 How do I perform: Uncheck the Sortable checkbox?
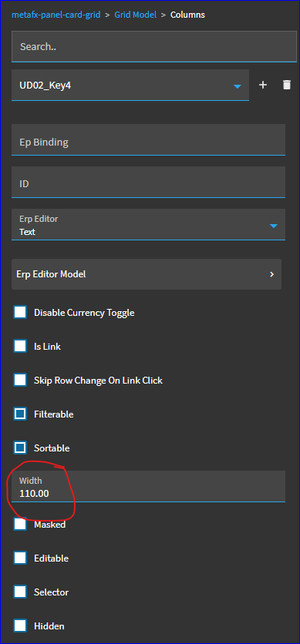(20, 448)
